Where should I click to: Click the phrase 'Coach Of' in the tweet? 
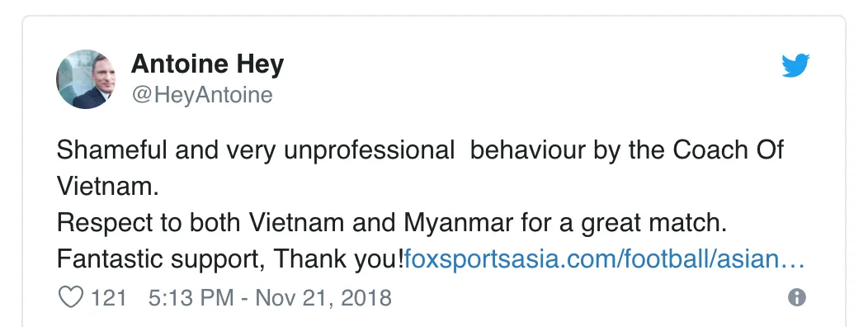click(729, 150)
